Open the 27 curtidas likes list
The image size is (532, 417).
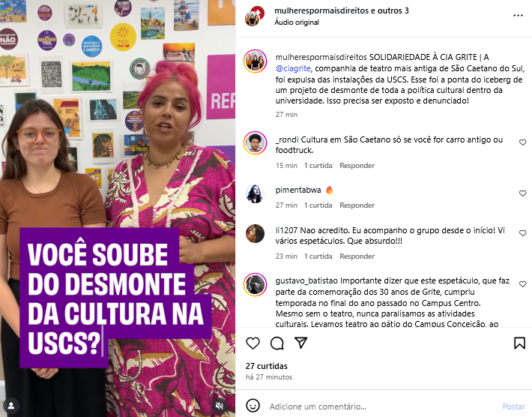[266, 366]
